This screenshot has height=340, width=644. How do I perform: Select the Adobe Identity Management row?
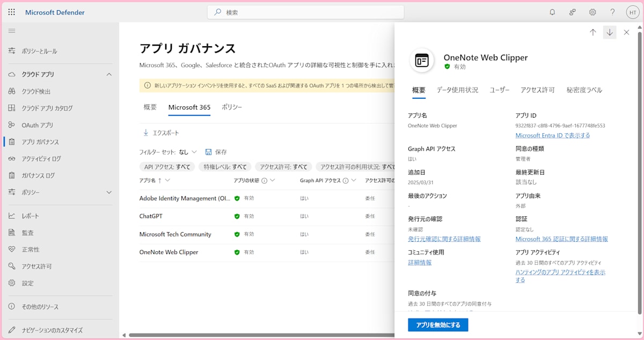pyautogui.click(x=266, y=198)
